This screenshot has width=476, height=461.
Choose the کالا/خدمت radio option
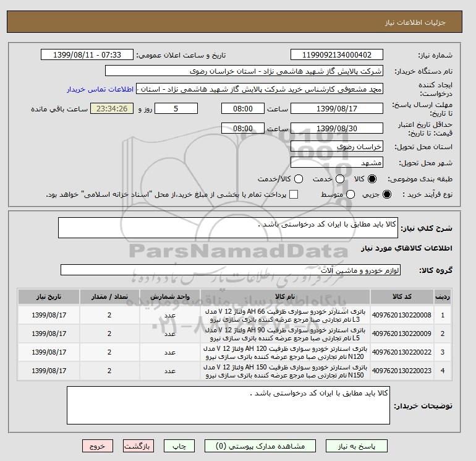[x=298, y=179]
